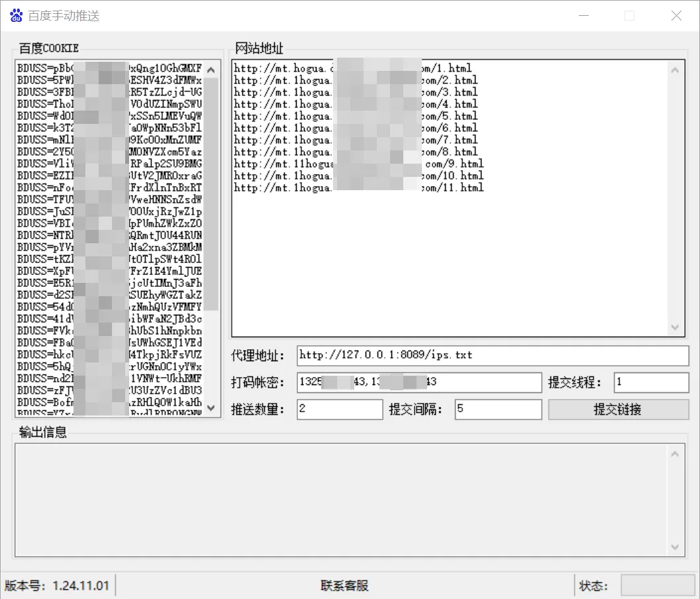Image resolution: width=700 pixels, height=599 pixels.
Task: Click the cookie line starting BDUSS=nd2
Action: coord(110,379)
